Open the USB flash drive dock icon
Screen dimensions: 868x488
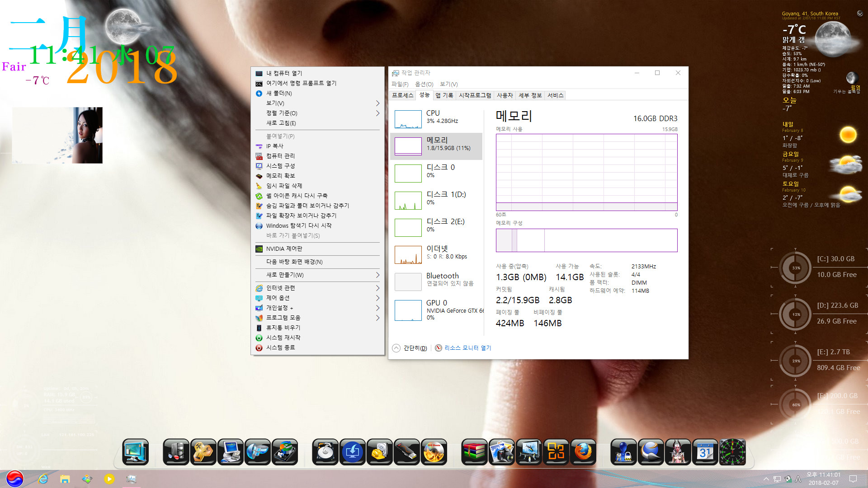coord(406,451)
